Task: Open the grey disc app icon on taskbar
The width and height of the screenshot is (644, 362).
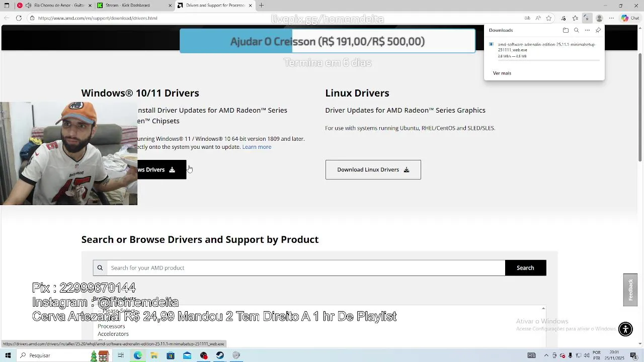Action: coord(236,355)
